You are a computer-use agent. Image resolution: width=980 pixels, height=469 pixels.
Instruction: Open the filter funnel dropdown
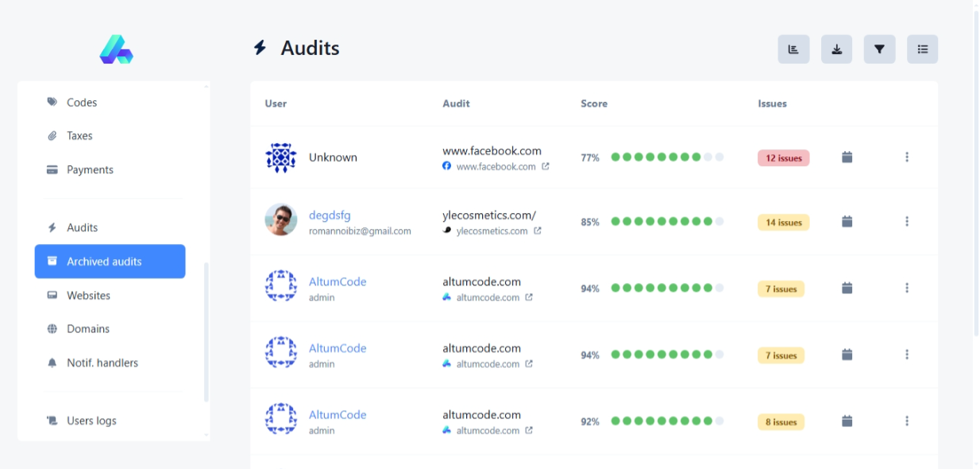(879, 49)
